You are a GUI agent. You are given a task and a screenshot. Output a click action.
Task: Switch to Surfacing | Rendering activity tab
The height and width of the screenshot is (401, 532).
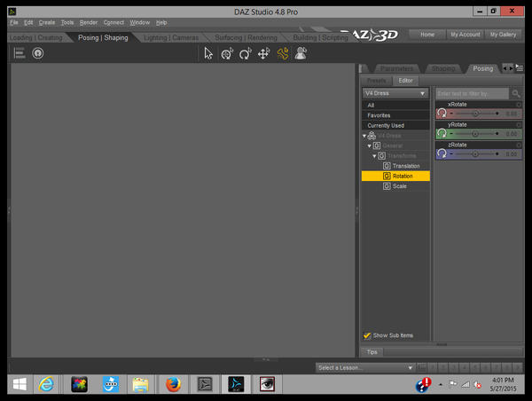pos(246,37)
